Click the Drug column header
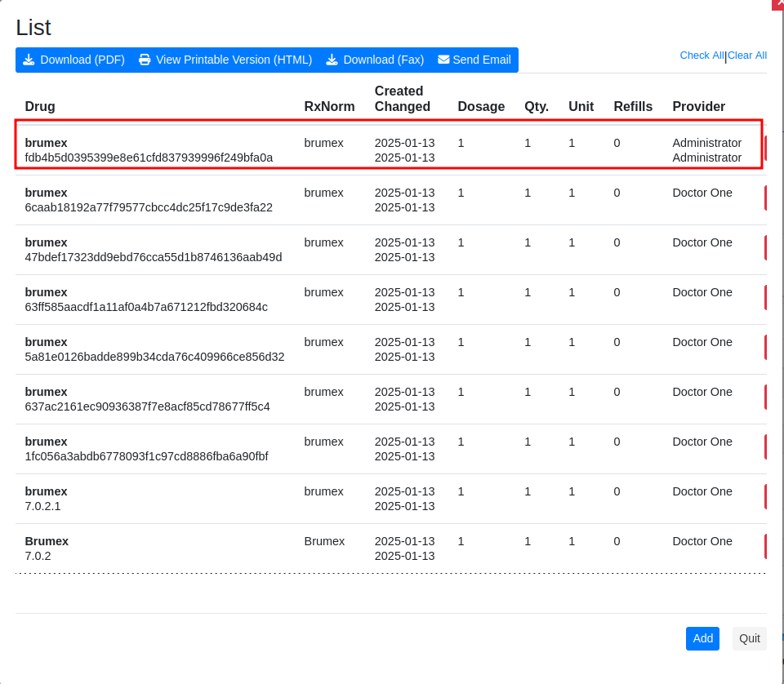This screenshot has width=784, height=684. click(40, 106)
